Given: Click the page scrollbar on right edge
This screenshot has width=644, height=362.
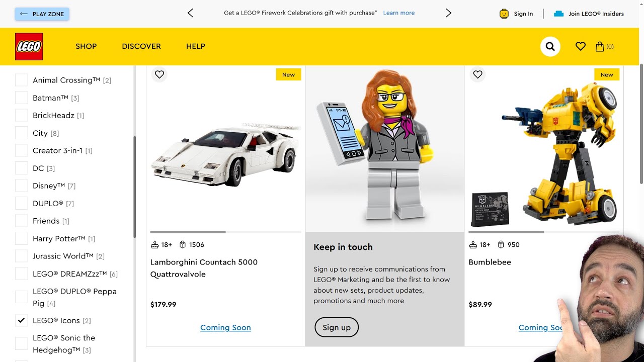Looking at the screenshot, I should (x=641, y=124).
